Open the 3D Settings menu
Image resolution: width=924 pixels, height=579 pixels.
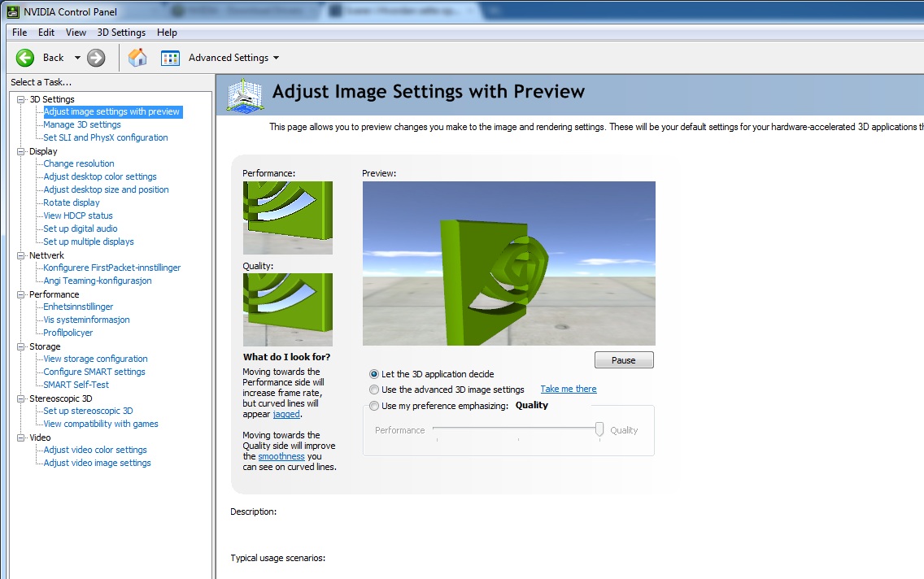pyautogui.click(x=121, y=33)
